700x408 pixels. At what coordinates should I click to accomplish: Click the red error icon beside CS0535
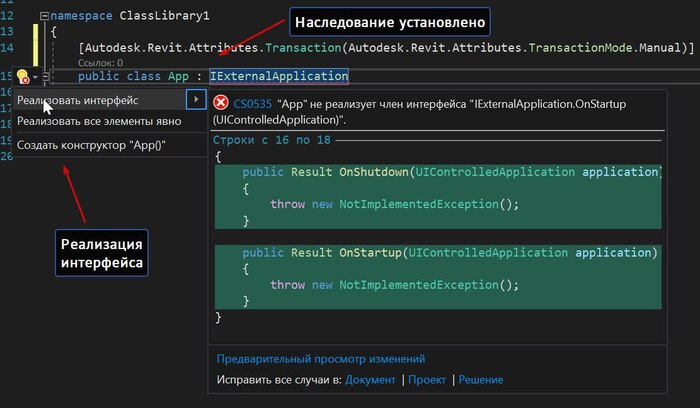[221, 103]
